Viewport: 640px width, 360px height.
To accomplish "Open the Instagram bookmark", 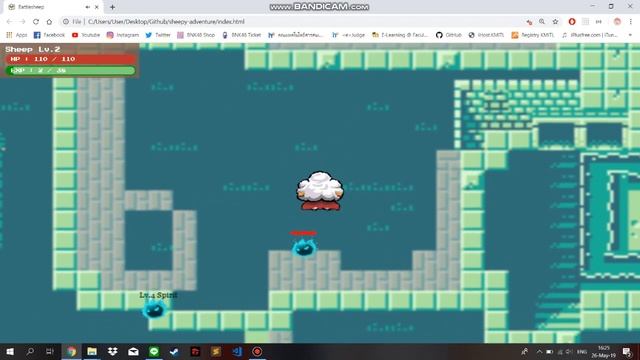I will [x=123, y=35].
